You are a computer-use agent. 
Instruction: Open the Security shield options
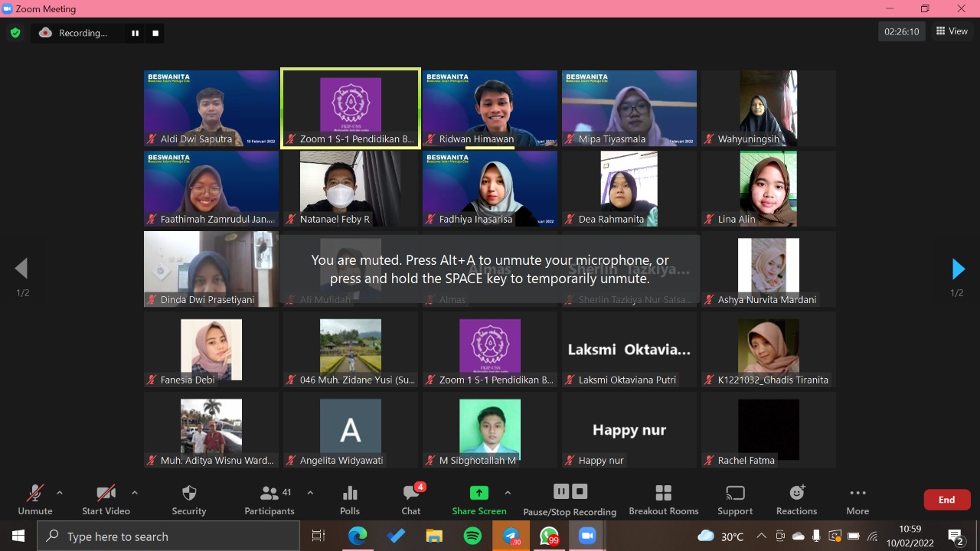click(x=189, y=499)
